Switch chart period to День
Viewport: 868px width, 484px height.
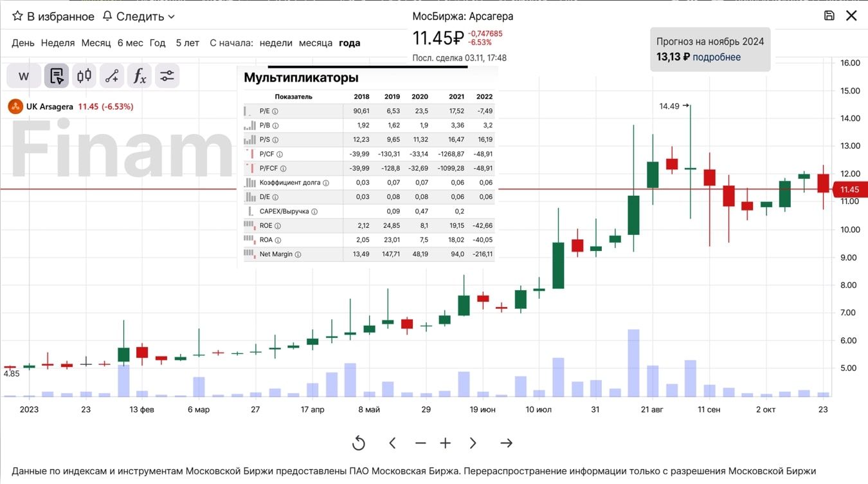point(23,43)
